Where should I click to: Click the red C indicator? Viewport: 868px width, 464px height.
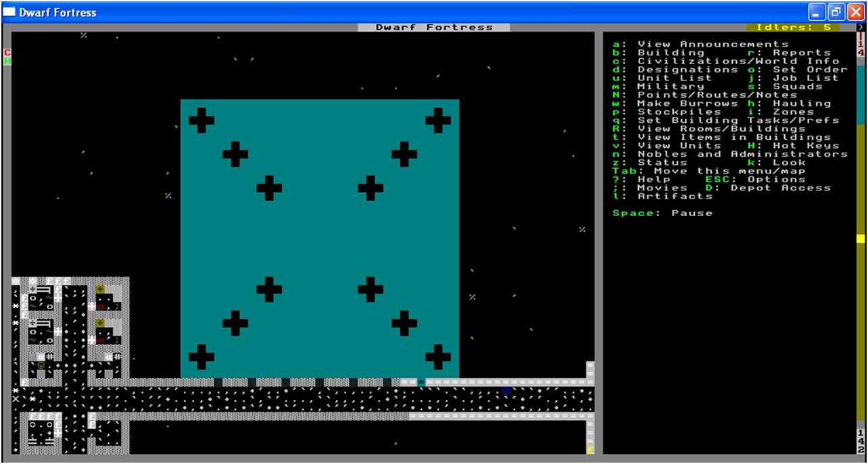7,53
